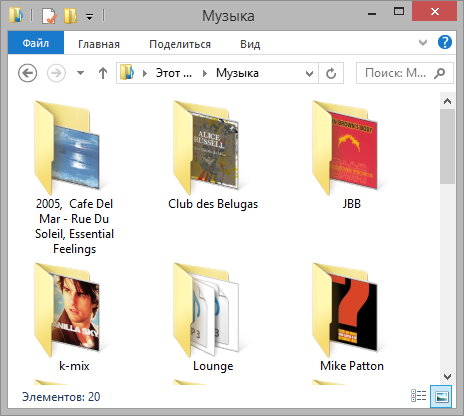Click the 'Mike Patton' folder name label
464x416 pixels.
pyautogui.click(x=352, y=366)
